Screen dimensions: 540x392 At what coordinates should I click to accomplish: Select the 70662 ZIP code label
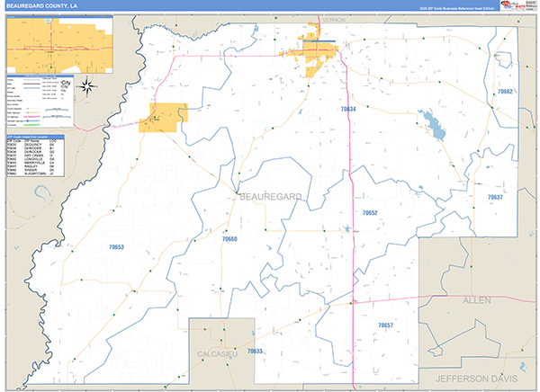click(505, 92)
